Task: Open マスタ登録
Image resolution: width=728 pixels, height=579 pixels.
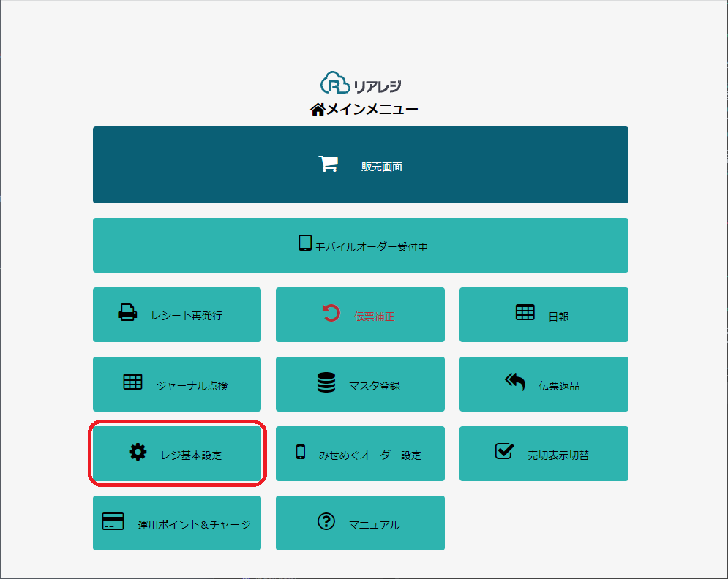Action: 360,384
